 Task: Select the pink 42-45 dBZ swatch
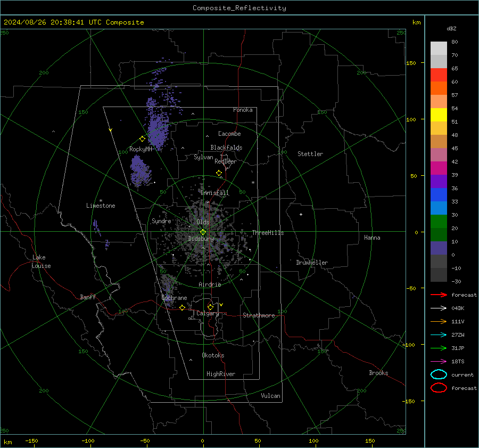click(439, 154)
